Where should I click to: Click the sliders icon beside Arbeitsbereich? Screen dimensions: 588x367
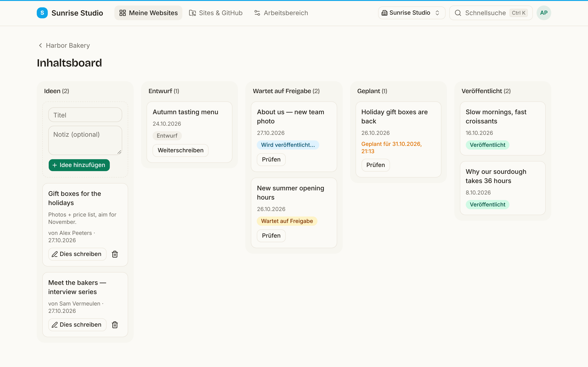pos(257,13)
